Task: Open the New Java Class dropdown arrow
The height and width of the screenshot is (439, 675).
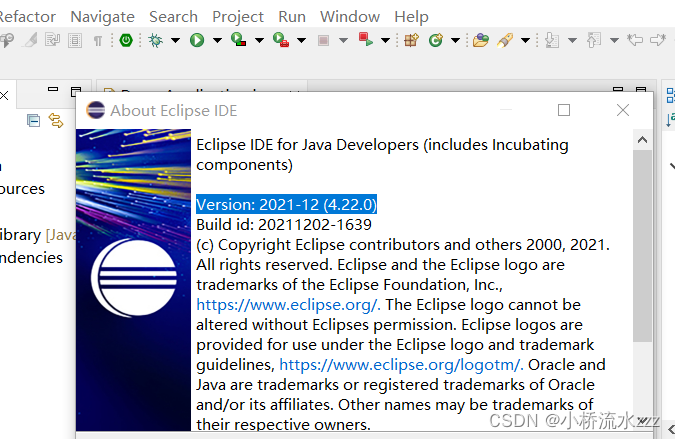Action: (455, 40)
